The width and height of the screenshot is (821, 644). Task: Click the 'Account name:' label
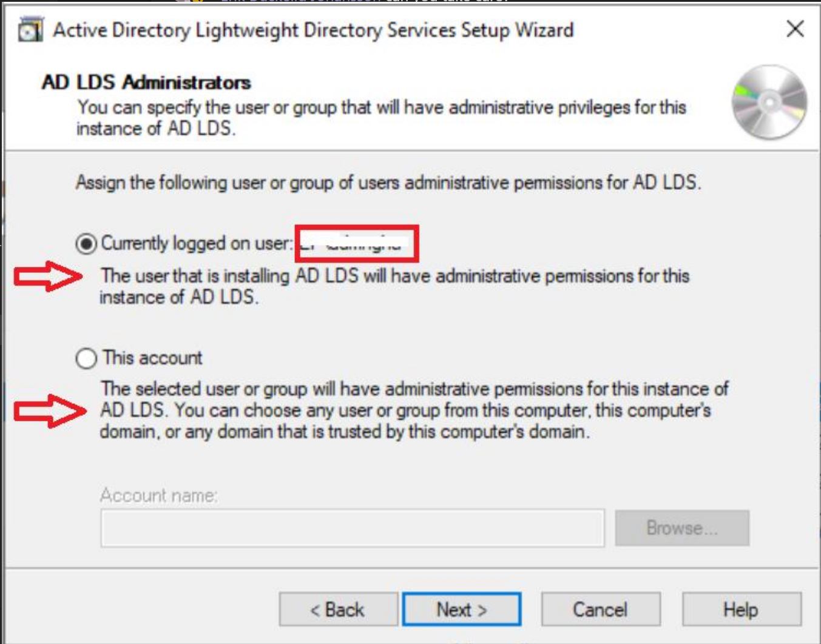tap(159, 495)
